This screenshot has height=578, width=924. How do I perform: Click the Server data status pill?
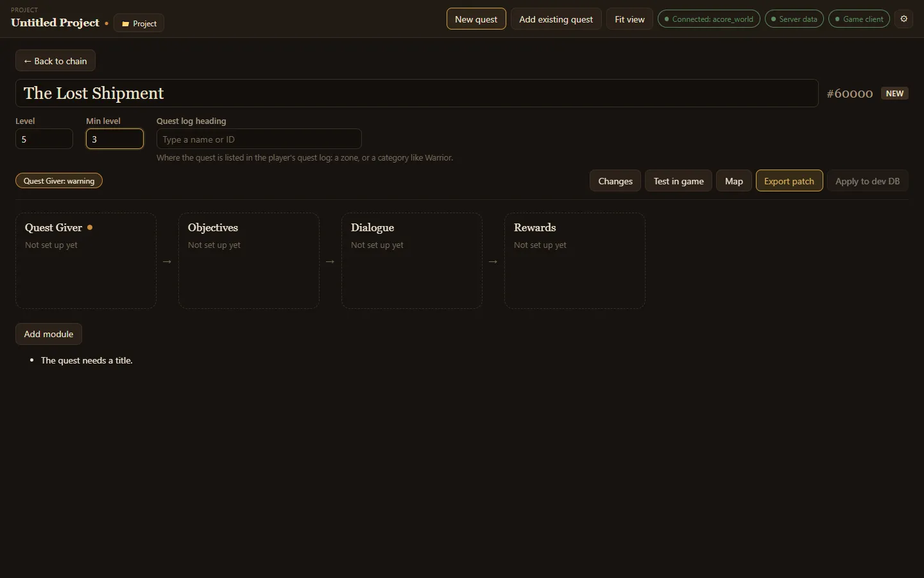(794, 19)
